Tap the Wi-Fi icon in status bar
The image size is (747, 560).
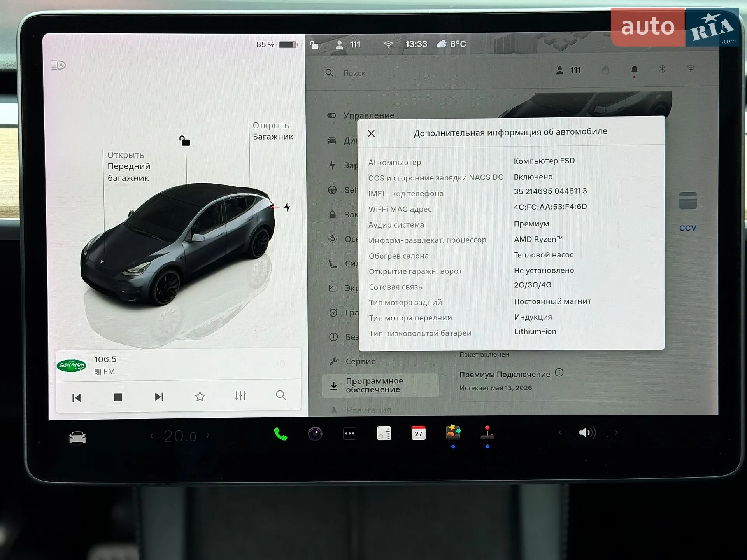tap(388, 44)
